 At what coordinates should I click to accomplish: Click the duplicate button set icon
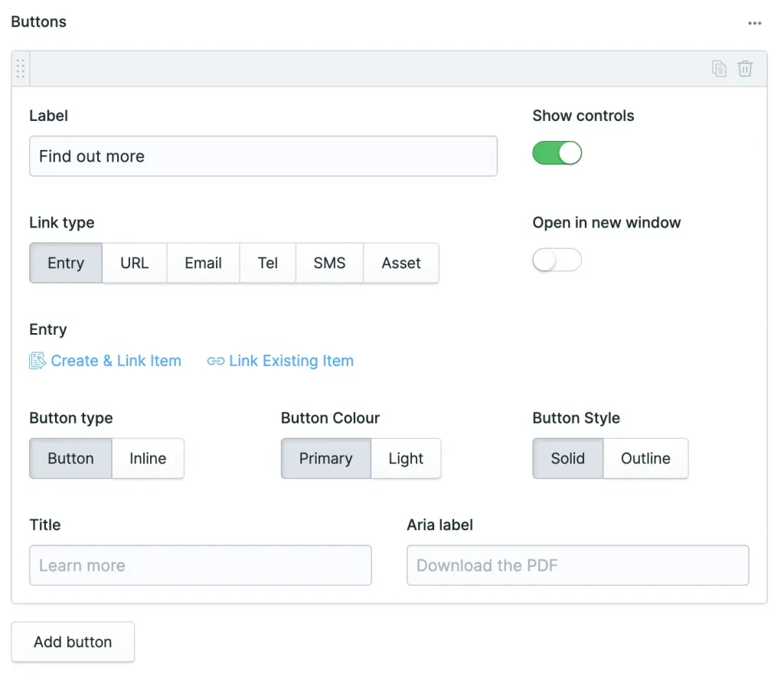tap(719, 69)
